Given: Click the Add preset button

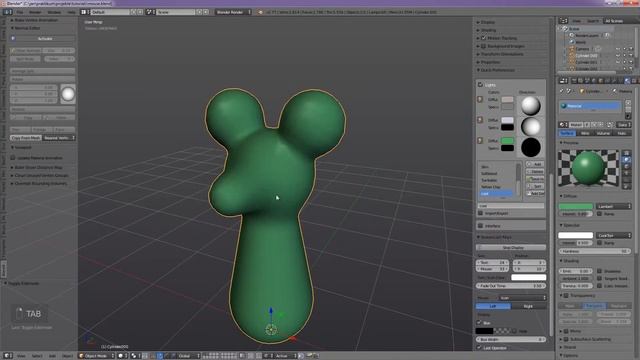Looking at the screenshot, I should coord(535,164).
